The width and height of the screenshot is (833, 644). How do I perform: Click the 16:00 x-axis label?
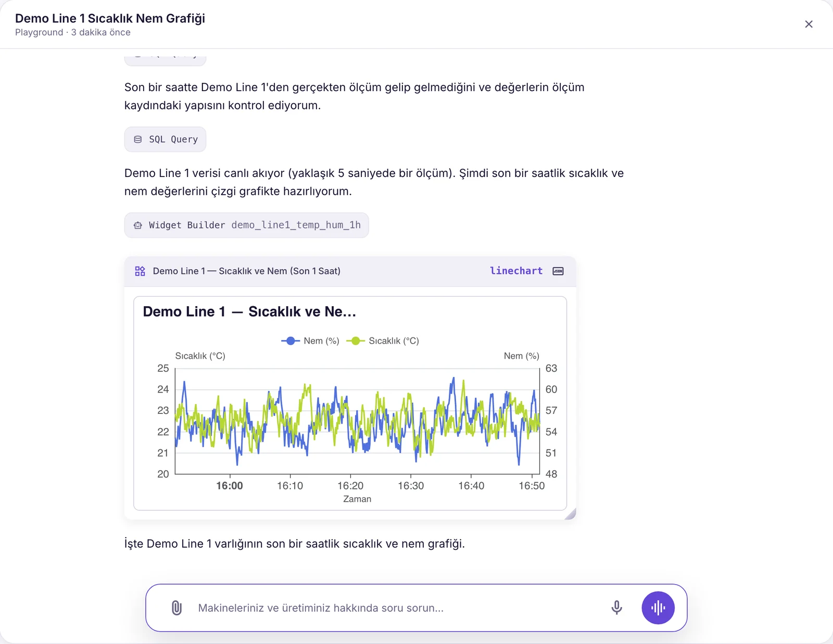pyautogui.click(x=230, y=486)
